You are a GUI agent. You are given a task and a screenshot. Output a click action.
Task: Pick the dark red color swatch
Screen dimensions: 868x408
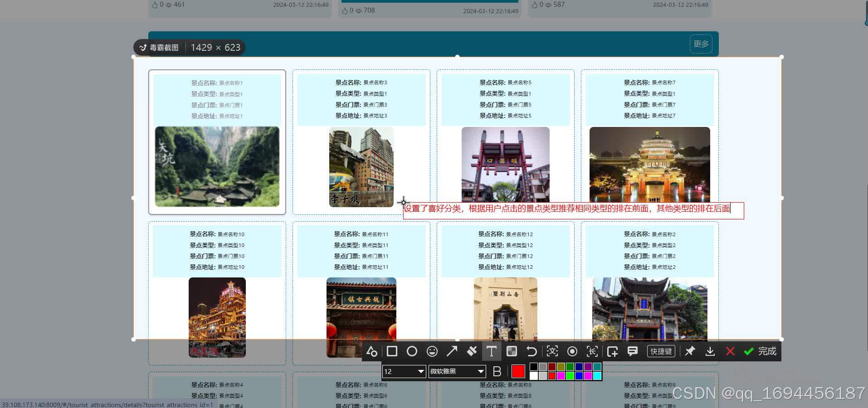[552, 367]
